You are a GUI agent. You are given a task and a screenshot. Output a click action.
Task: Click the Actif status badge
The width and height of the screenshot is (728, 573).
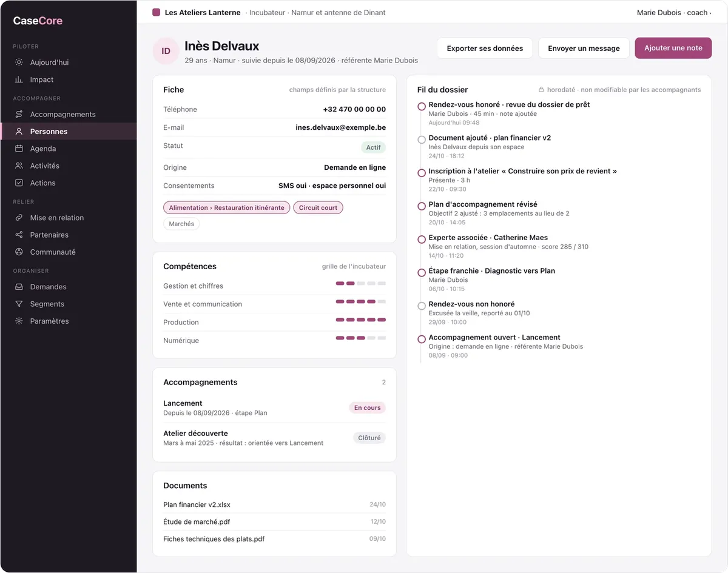[374, 147]
